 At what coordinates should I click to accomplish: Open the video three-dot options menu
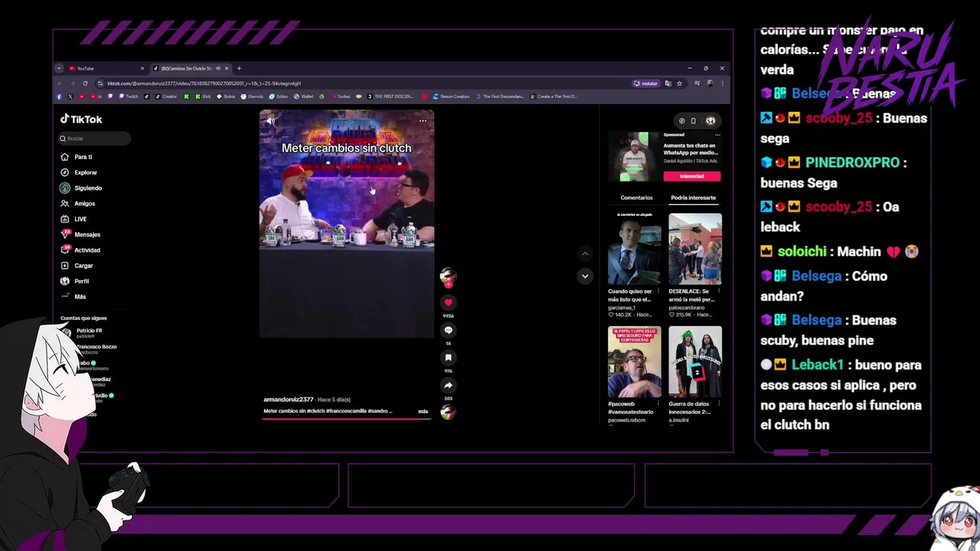[423, 121]
